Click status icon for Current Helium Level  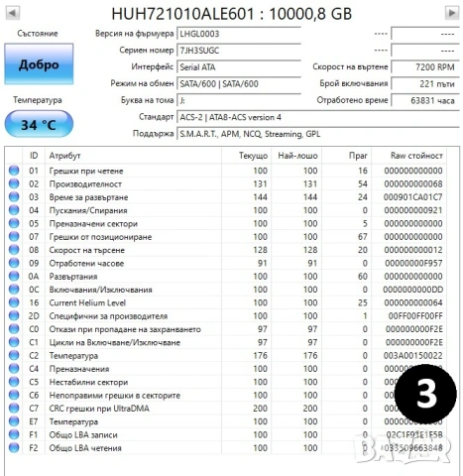point(14,302)
